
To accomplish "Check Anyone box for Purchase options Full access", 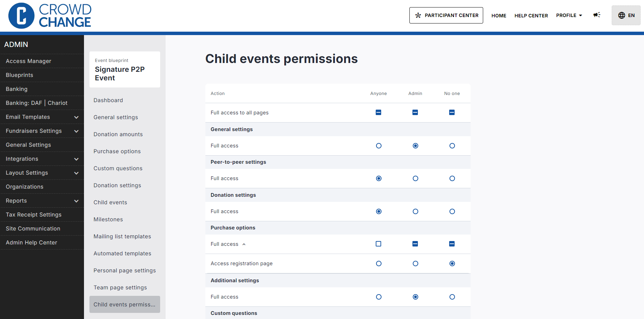I will coord(378,244).
